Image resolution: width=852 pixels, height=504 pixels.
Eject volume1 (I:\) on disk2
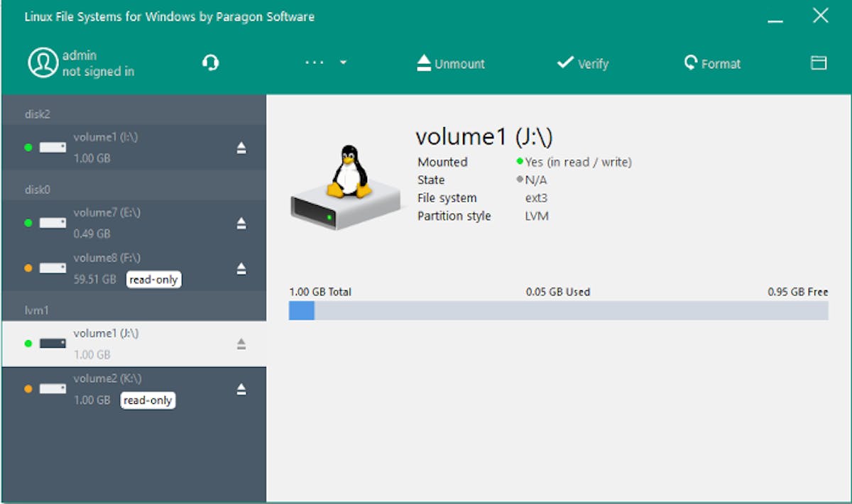pos(241,147)
